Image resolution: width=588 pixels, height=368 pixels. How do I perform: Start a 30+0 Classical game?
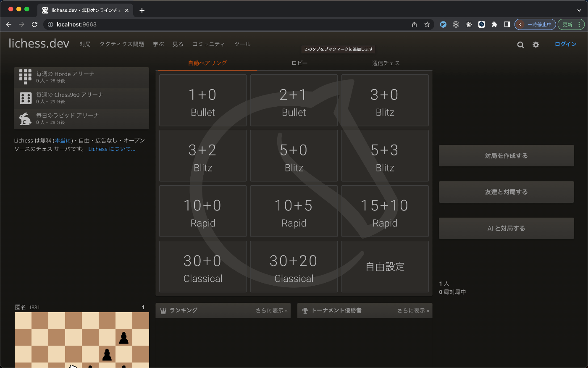click(203, 267)
